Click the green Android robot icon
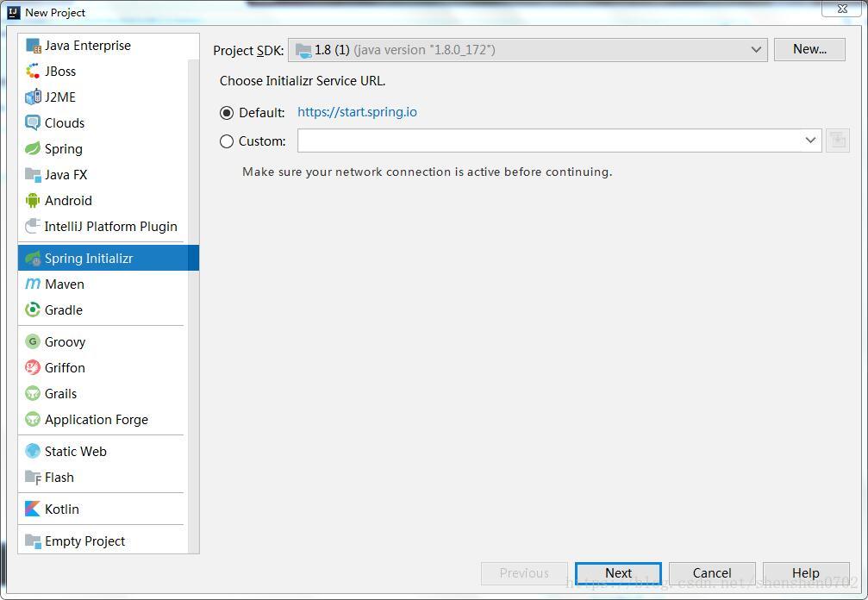This screenshot has height=600, width=868. point(33,200)
